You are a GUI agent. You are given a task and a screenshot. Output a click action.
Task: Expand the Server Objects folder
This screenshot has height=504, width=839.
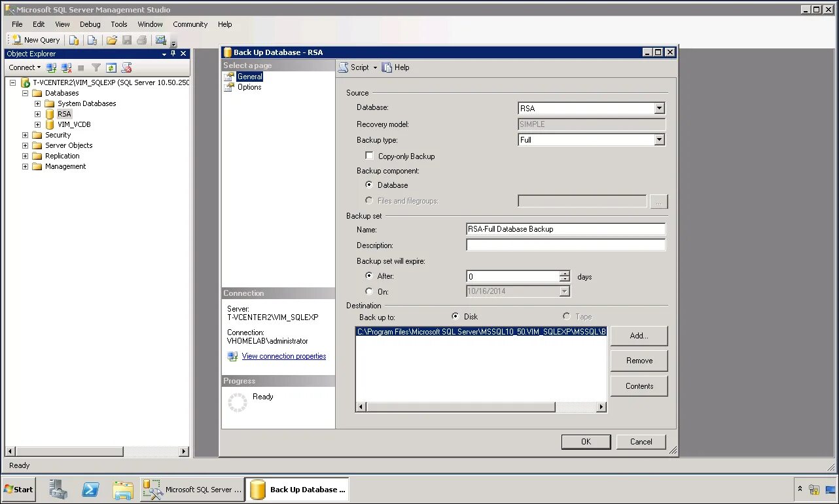pos(26,145)
